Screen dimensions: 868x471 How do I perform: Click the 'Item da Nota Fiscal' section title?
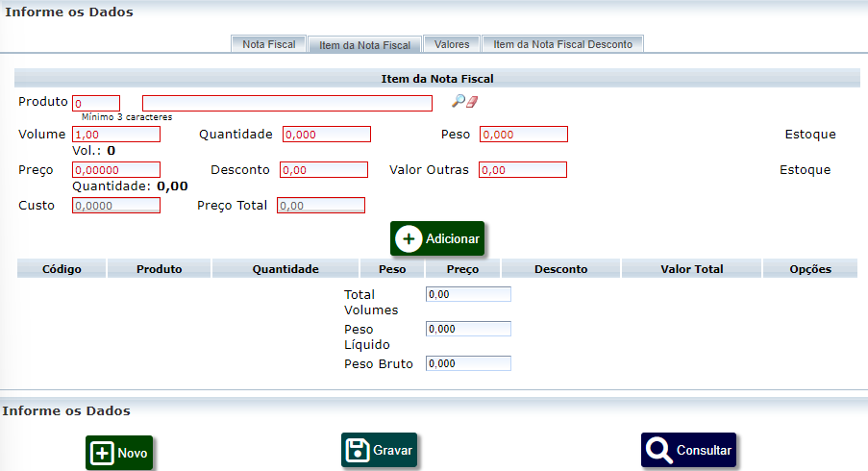[437, 79]
